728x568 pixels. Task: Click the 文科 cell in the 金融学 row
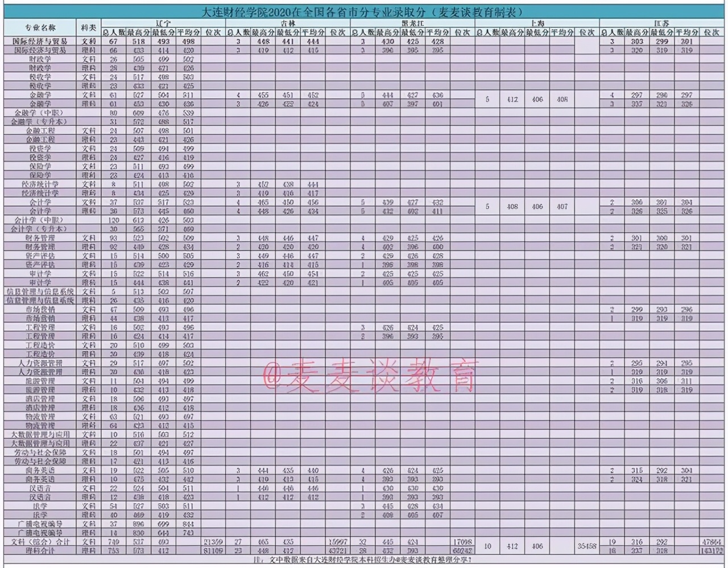[x=89, y=95]
